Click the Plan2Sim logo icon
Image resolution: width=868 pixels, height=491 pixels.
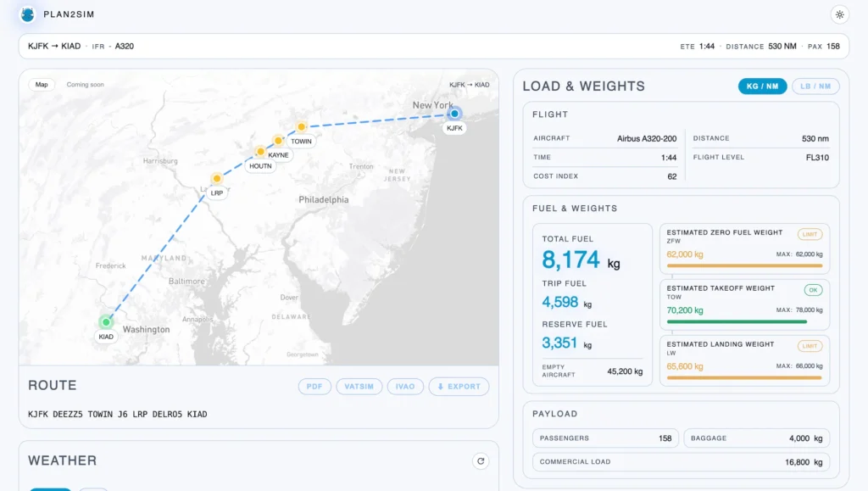(x=28, y=14)
